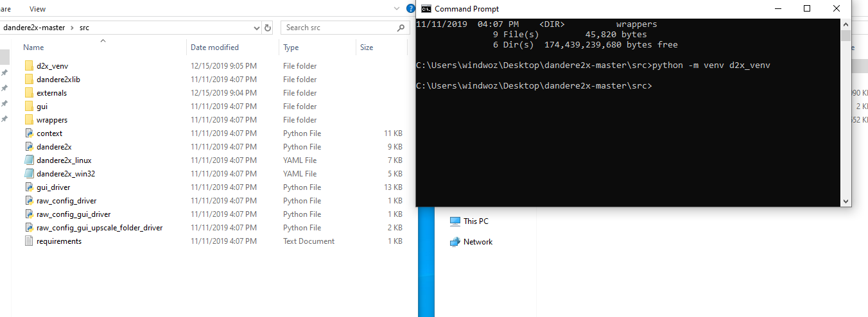Viewport: 868px width, 317px height.
Task: Expand the path chevron after dandere2x-master
Action: [73, 28]
